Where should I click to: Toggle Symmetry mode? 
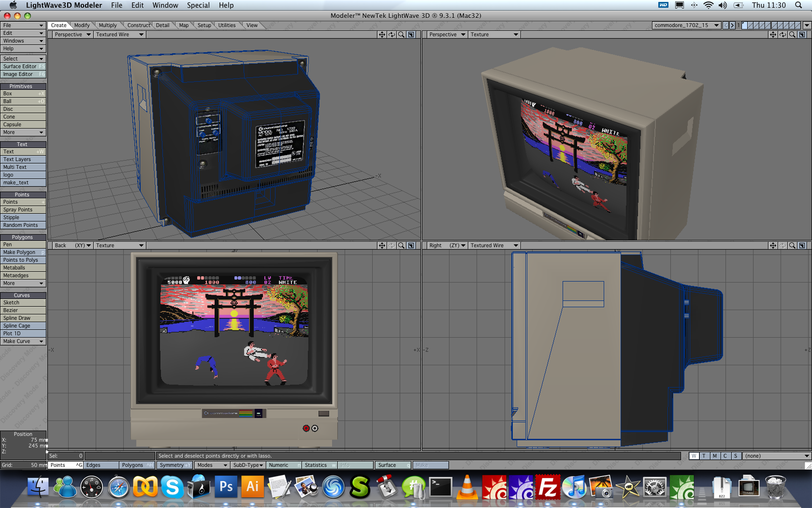[174, 465]
